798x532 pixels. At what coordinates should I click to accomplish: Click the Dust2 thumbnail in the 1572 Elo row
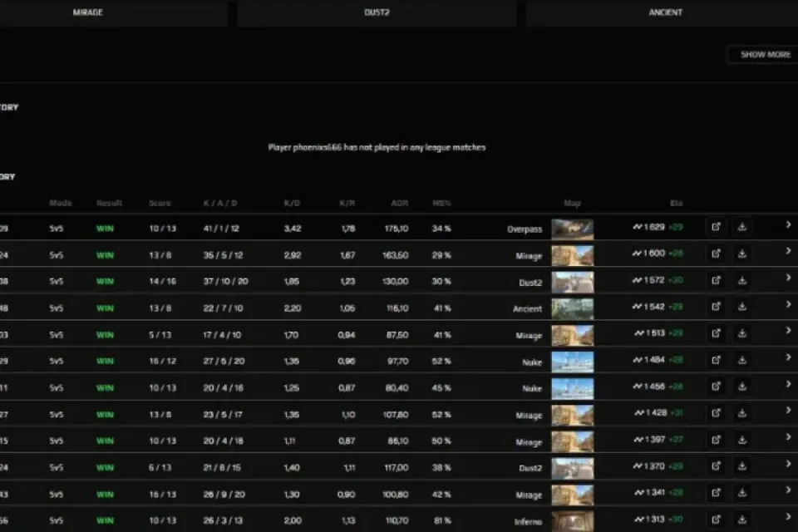(573, 282)
